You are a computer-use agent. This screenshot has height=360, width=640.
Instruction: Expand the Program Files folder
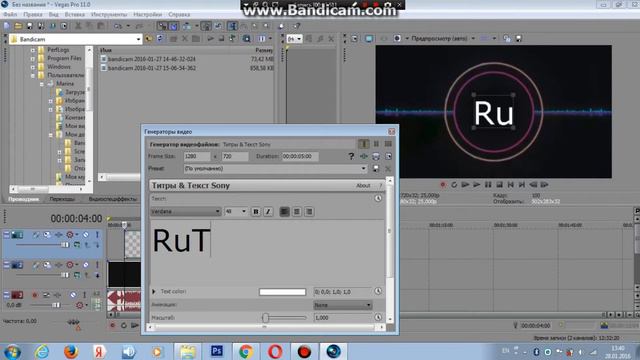point(33,58)
